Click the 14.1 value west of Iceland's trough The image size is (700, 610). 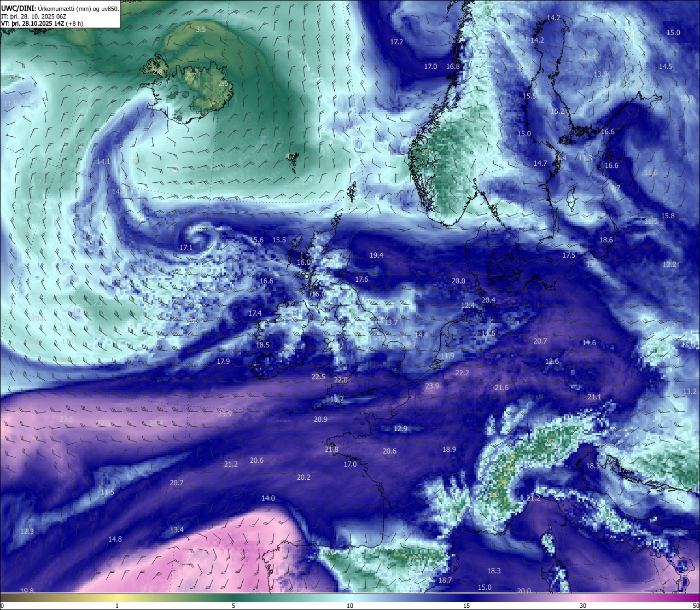coord(103,161)
